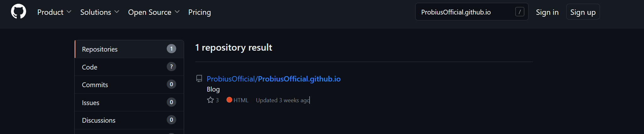Show Commits search results
The height and width of the screenshot is (134, 644).
point(95,85)
